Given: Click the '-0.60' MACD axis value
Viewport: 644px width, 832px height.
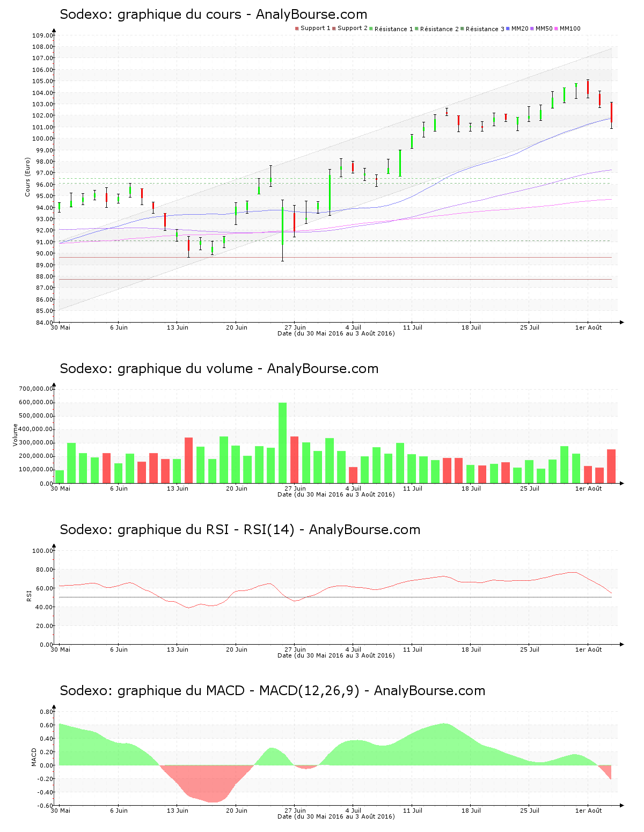Looking at the screenshot, I should point(46,806).
